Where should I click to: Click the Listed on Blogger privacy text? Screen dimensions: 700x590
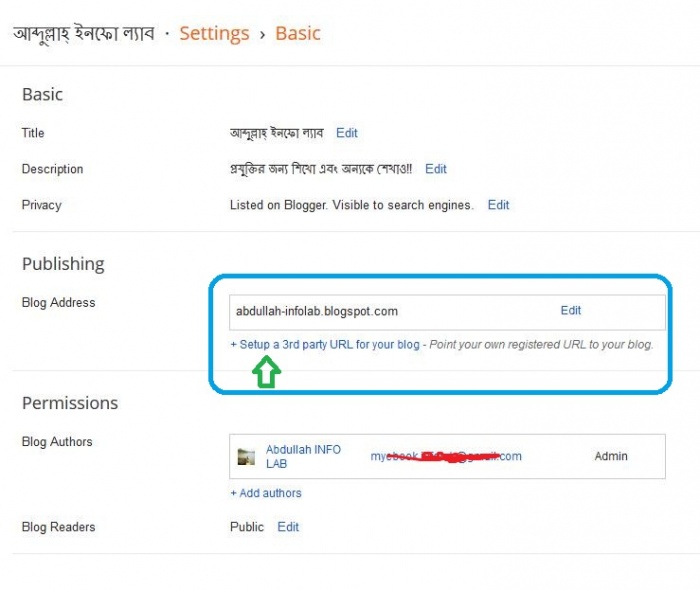351,205
